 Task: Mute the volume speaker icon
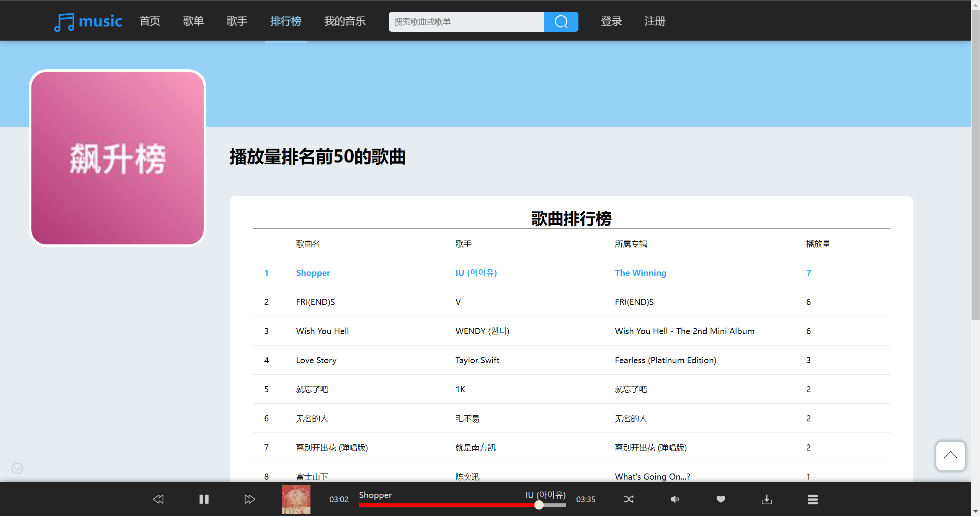(x=675, y=499)
